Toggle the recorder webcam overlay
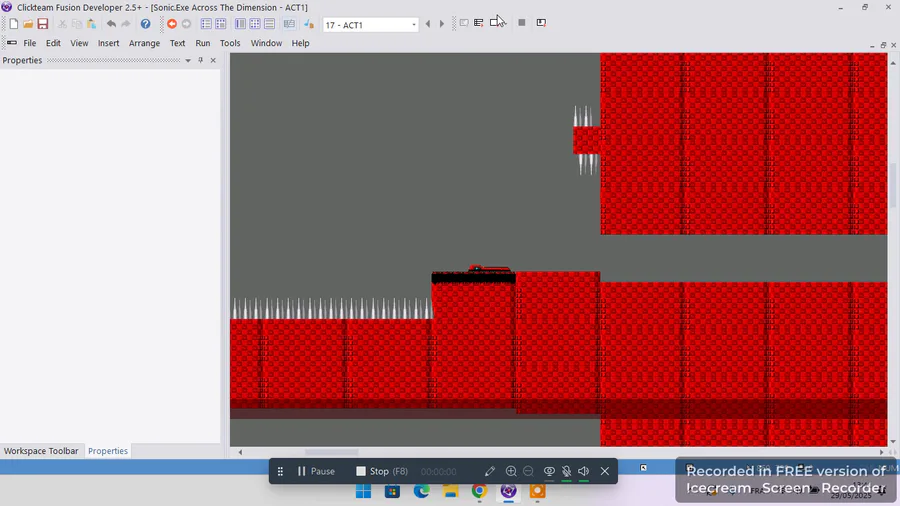This screenshot has width=900, height=506. coord(549,471)
